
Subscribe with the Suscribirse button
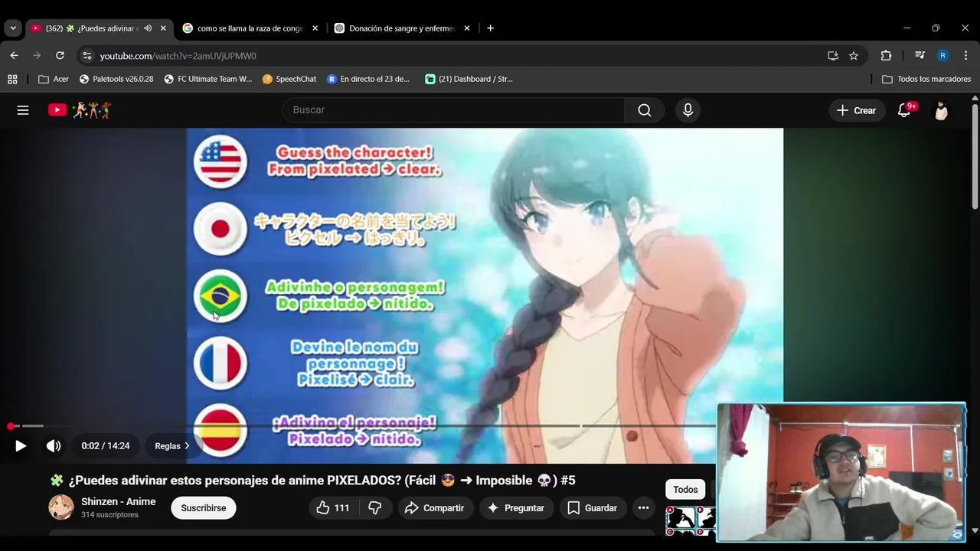[x=204, y=508]
